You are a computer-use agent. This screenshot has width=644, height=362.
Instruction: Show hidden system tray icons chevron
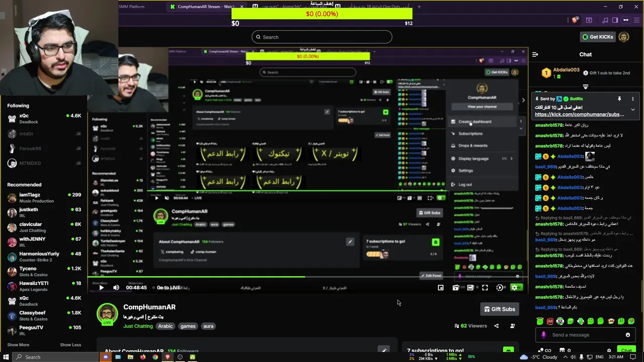565,357
